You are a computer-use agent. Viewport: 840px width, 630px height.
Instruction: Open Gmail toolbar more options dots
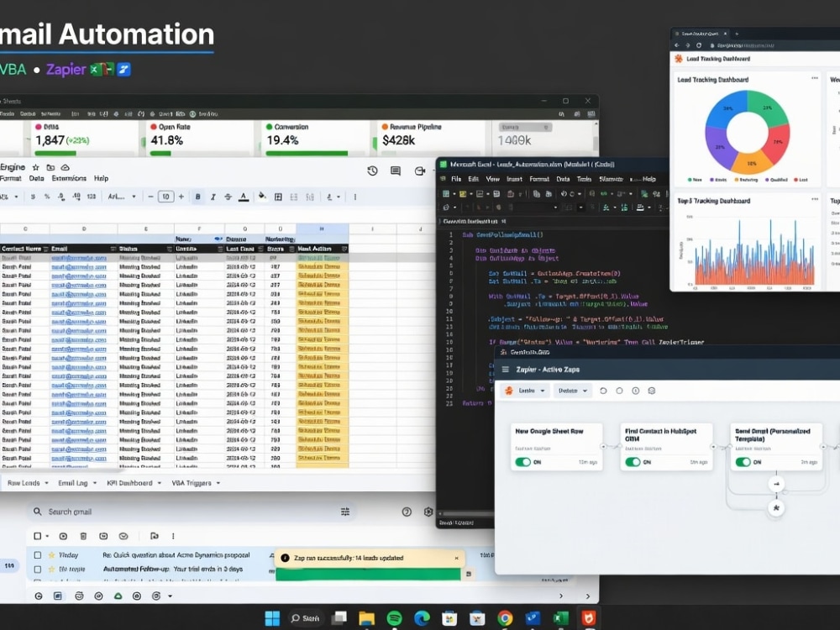[x=173, y=536]
